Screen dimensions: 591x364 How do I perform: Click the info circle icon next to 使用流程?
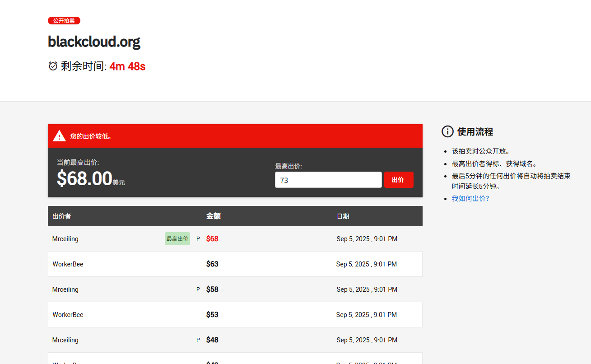(x=447, y=131)
